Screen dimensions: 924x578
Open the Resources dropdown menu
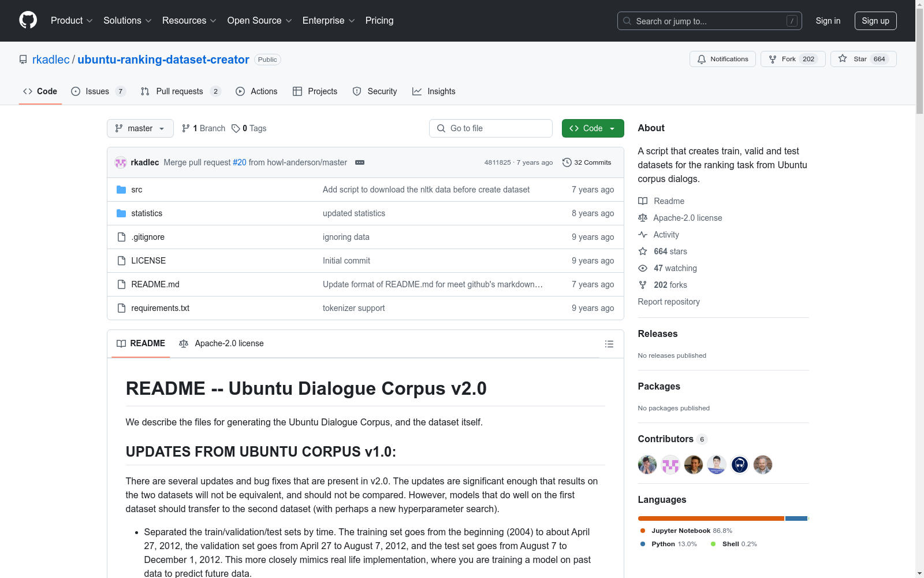189,21
